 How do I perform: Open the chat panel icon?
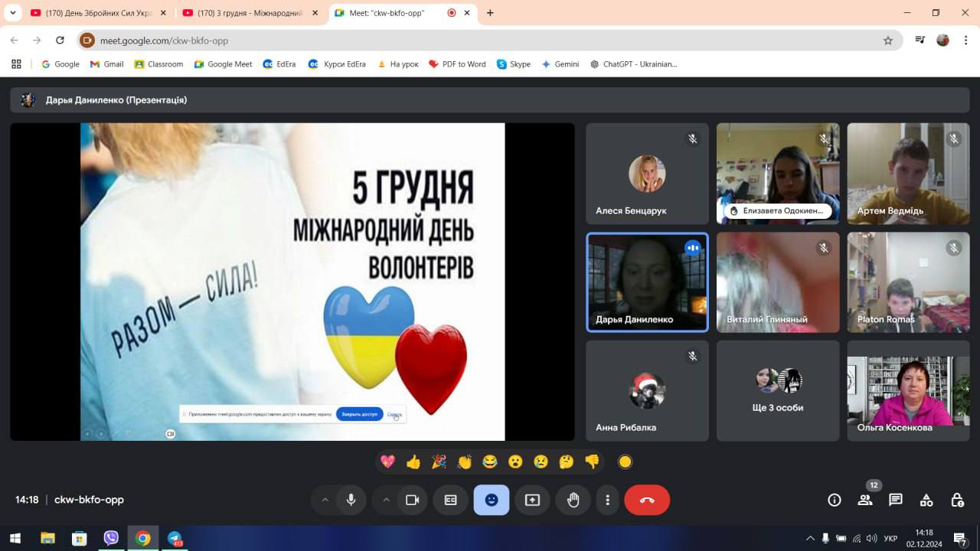(x=895, y=500)
